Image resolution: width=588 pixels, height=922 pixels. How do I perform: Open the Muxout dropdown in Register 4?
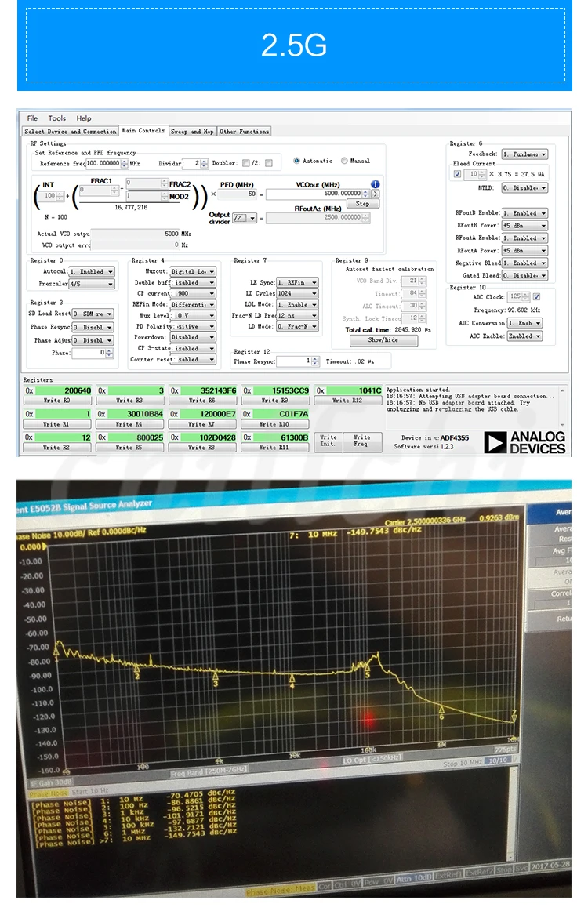point(193,271)
